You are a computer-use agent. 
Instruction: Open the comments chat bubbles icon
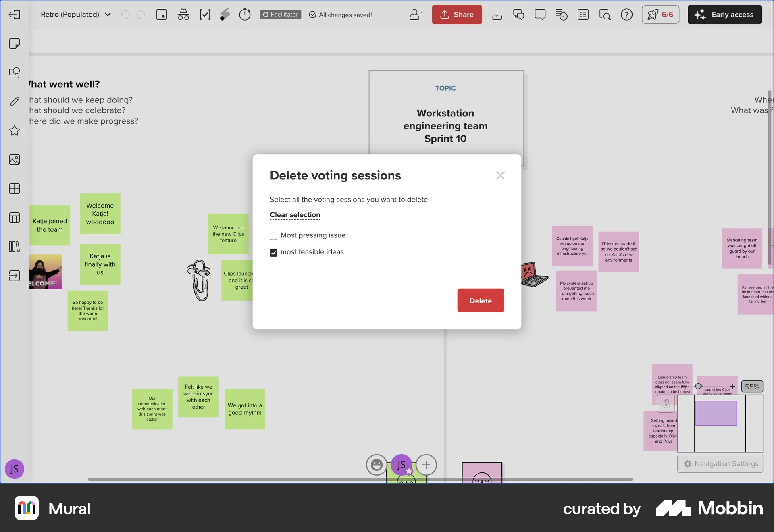tap(518, 15)
